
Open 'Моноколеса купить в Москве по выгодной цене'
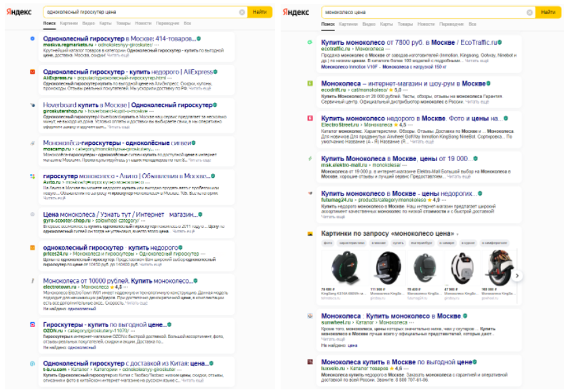397,362
